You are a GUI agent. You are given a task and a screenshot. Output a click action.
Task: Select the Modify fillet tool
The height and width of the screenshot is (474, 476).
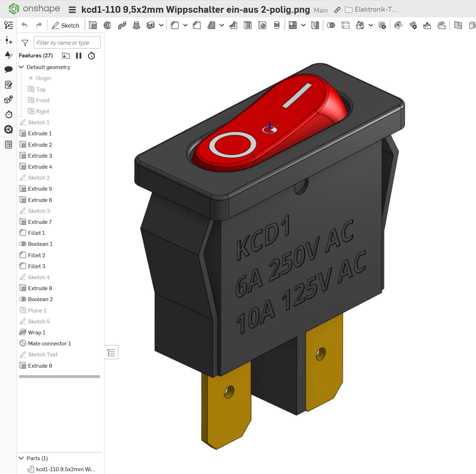coord(398,25)
